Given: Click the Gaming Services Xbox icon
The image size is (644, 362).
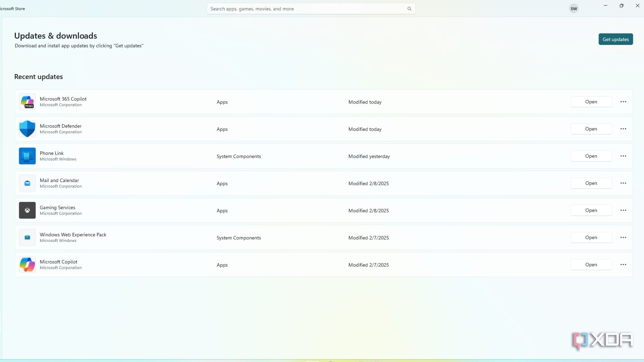Looking at the screenshot, I should click(27, 210).
